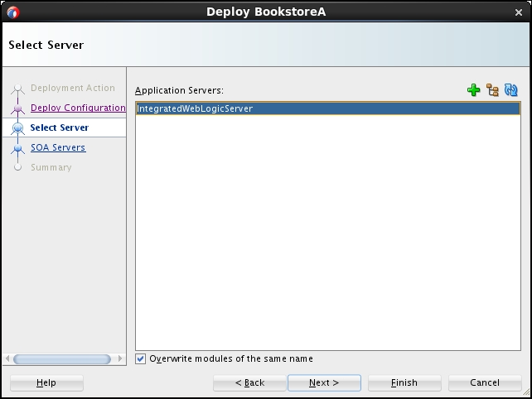The image size is (532, 399).
Task: Click the steps panel horizontal scrollbar thumb
Action: click(x=62, y=359)
